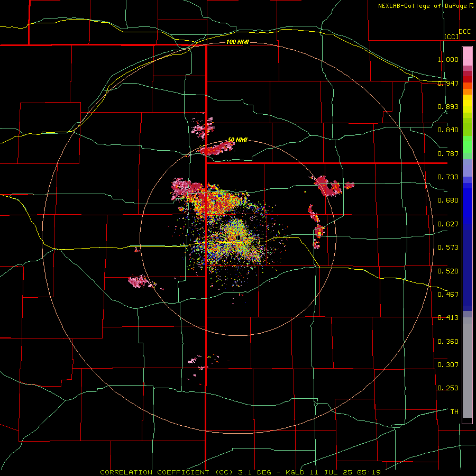Click the 1.000 scale value
The height and width of the screenshot is (476, 476).
click(x=448, y=59)
